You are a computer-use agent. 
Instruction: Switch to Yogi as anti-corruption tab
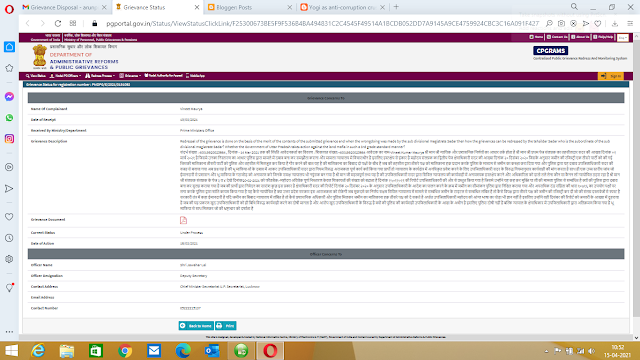[x=342, y=7]
